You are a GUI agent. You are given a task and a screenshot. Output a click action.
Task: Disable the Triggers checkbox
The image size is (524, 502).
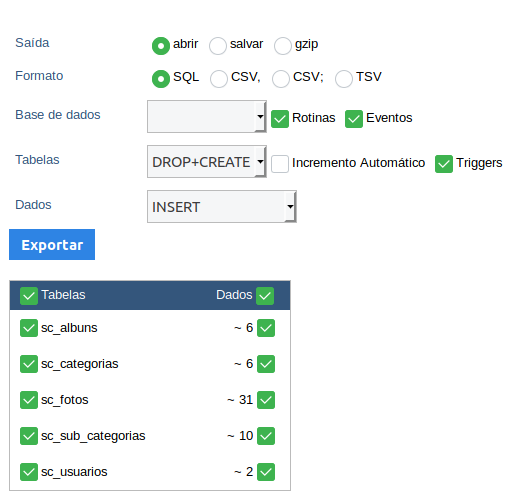444,164
